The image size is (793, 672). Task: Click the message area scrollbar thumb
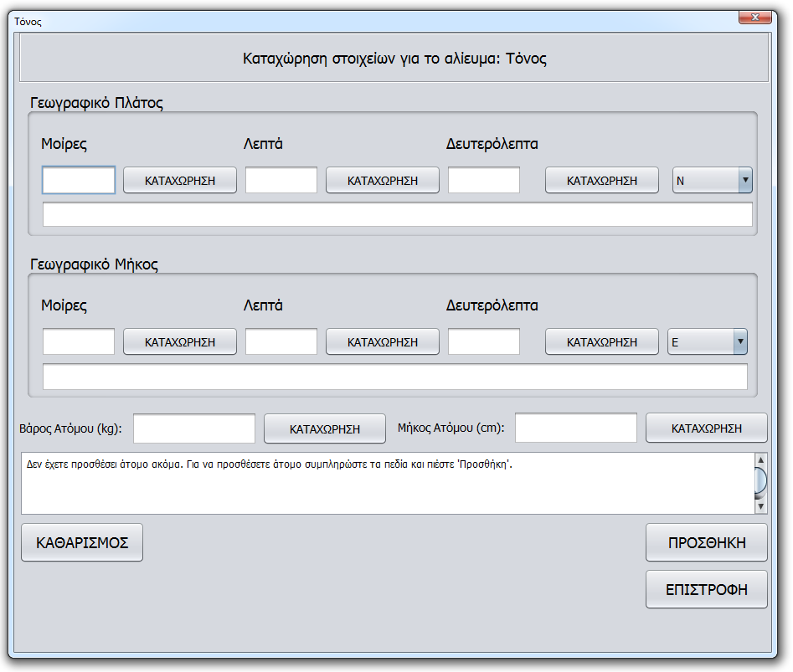tap(760, 480)
